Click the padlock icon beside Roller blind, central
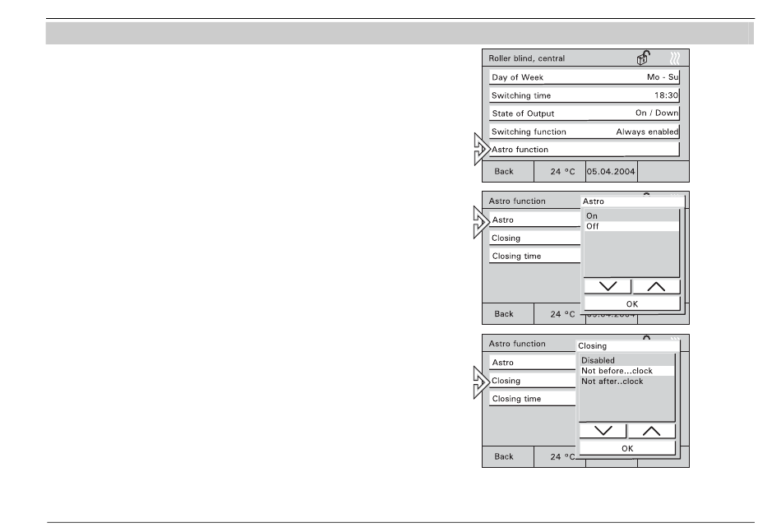The height and width of the screenshot is (532, 781). (643, 58)
